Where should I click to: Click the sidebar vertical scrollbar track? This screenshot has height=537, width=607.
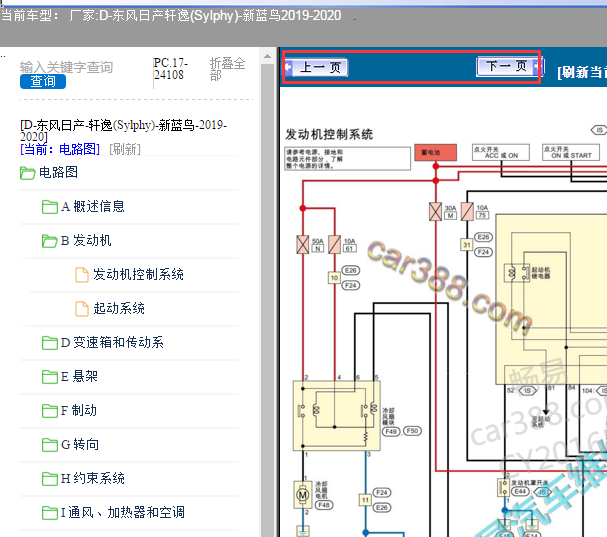click(x=267, y=300)
